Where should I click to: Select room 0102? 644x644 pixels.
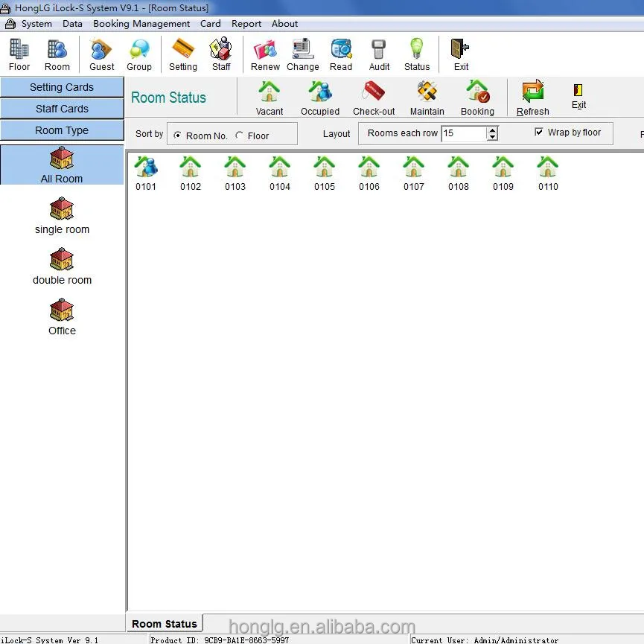pyautogui.click(x=191, y=173)
